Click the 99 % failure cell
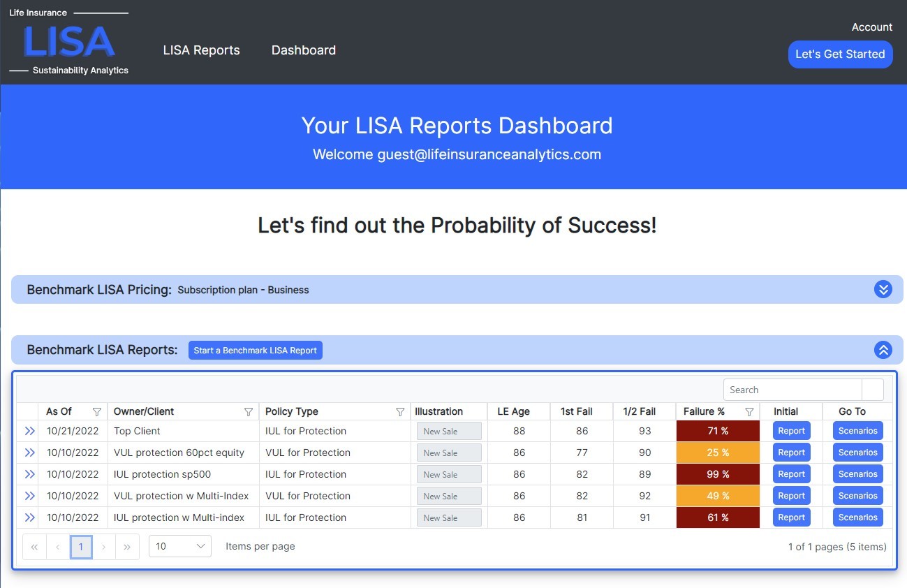Screen dimensions: 907x588 (718, 474)
